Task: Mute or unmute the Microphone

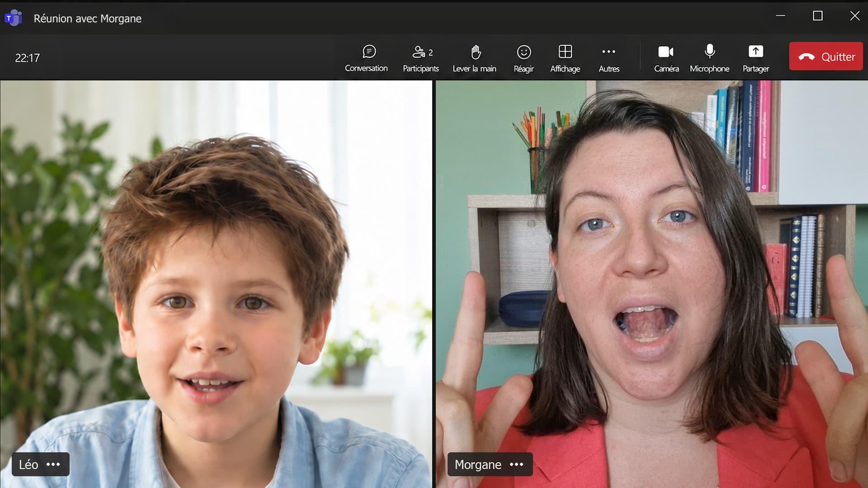Action: pos(709,58)
